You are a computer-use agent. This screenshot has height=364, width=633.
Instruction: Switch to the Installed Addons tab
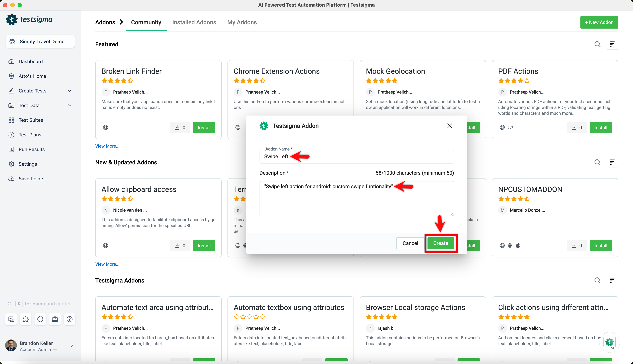pyautogui.click(x=194, y=22)
